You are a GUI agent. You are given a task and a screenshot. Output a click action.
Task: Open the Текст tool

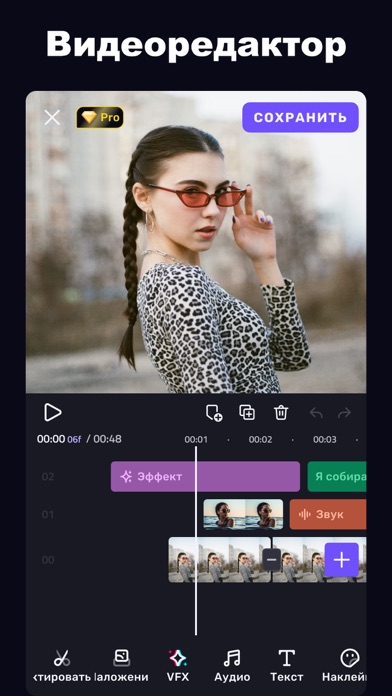click(x=287, y=666)
